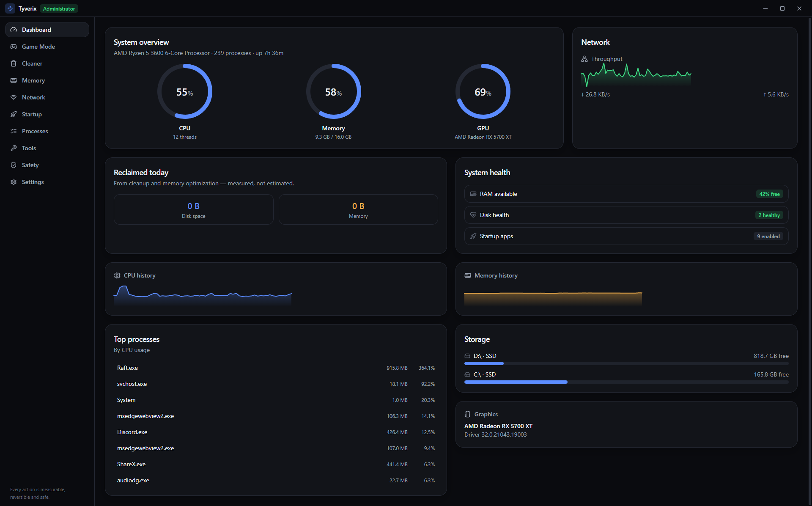
Task: Click Driver 32.0.21043.19003 text
Action: (x=496, y=434)
